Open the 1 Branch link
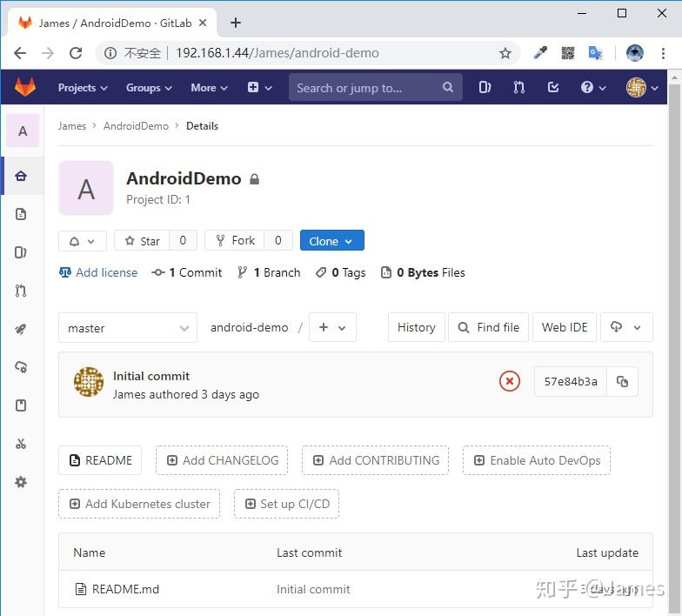The image size is (682, 616). 269,273
